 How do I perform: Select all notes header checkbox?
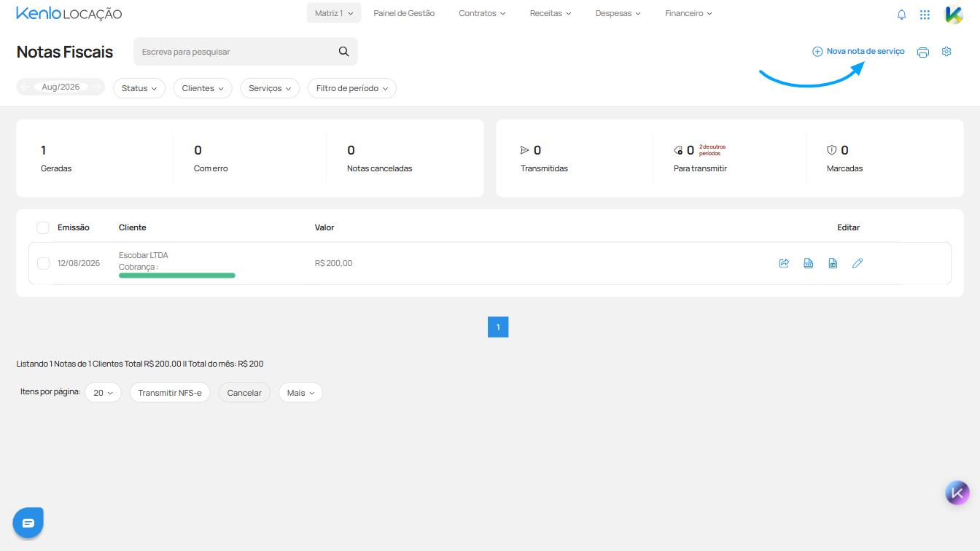pyautogui.click(x=43, y=227)
